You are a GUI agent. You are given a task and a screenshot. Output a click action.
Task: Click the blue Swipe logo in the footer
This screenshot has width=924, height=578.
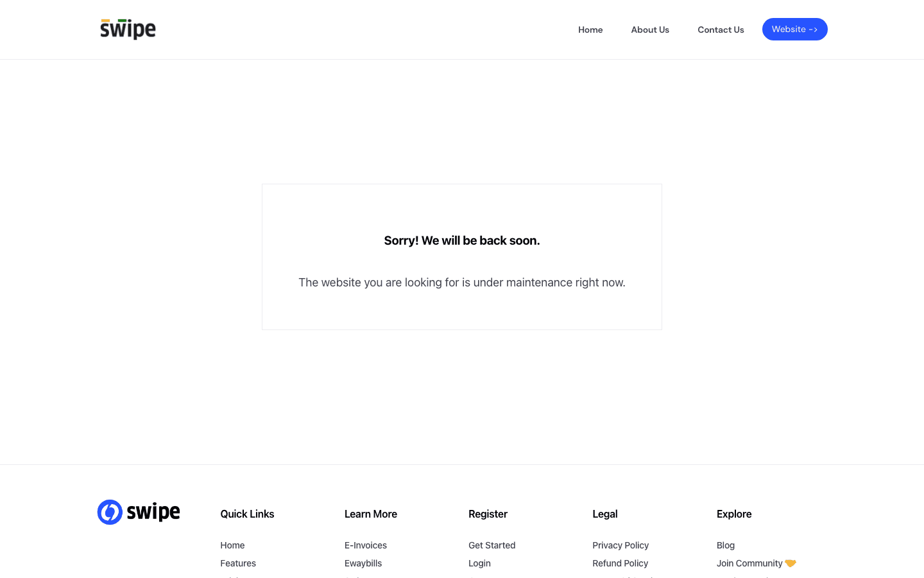click(139, 512)
